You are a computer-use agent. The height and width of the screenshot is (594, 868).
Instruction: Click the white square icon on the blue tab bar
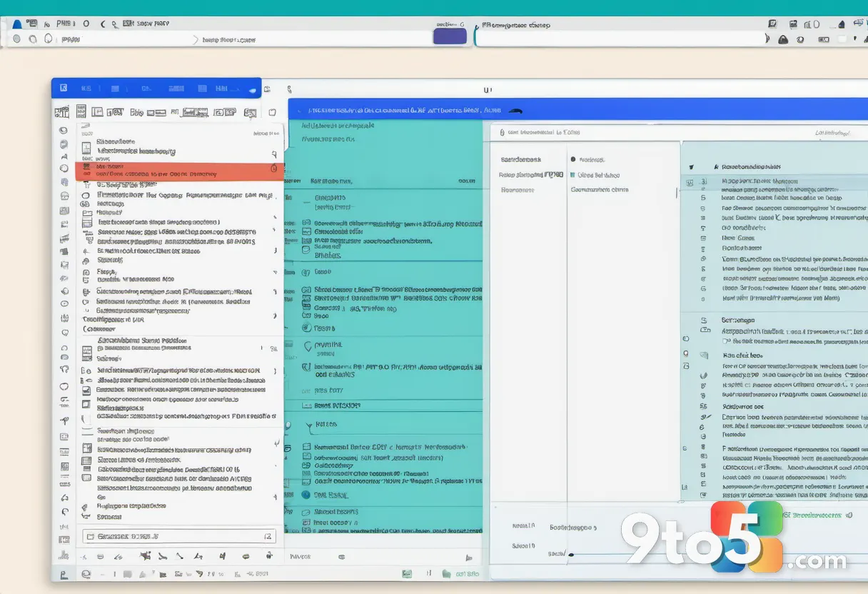coord(64,88)
